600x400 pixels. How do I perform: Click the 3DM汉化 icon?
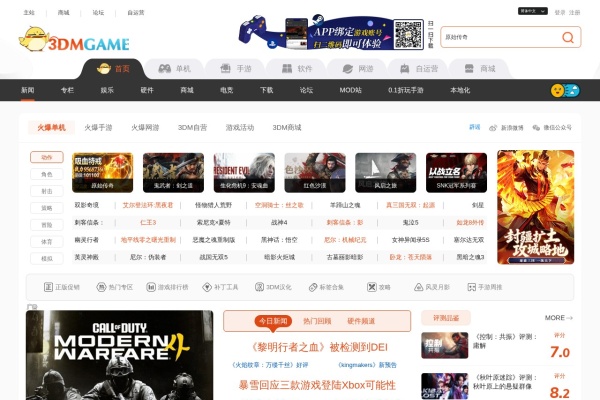(273, 287)
